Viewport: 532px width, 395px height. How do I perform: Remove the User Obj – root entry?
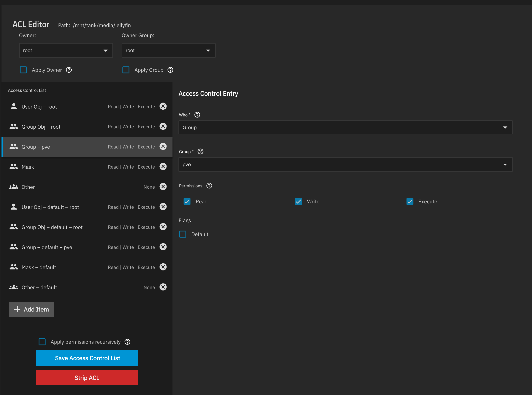point(163,106)
